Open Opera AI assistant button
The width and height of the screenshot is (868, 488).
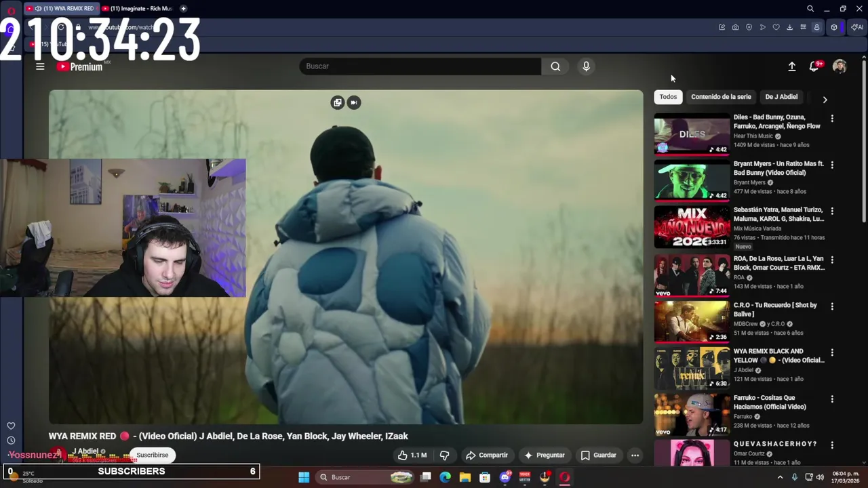point(857,27)
